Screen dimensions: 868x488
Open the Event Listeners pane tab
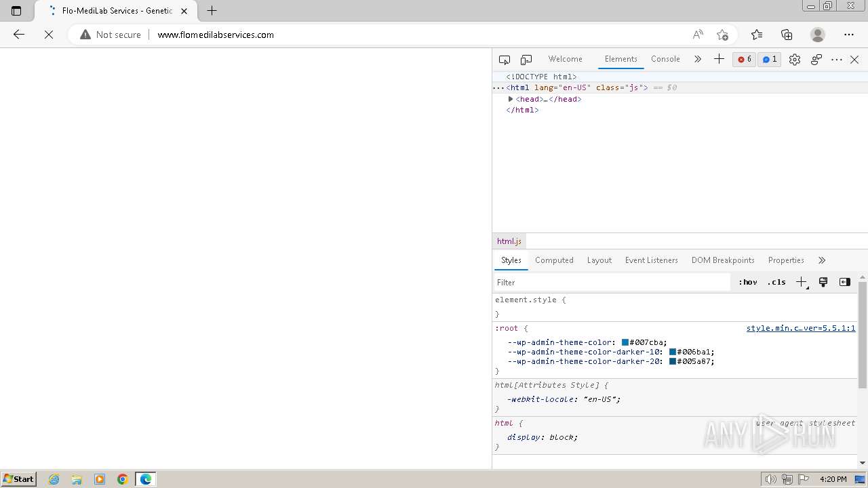652,260
